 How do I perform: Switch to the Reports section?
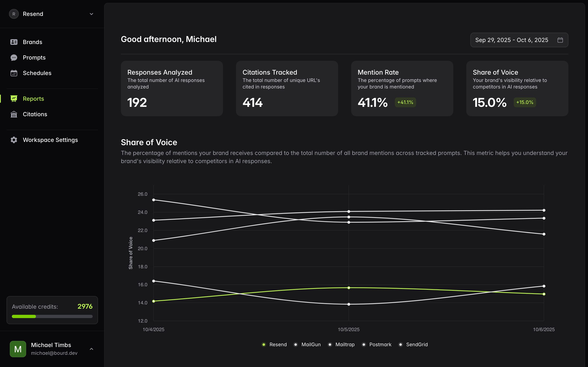point(33,98)
